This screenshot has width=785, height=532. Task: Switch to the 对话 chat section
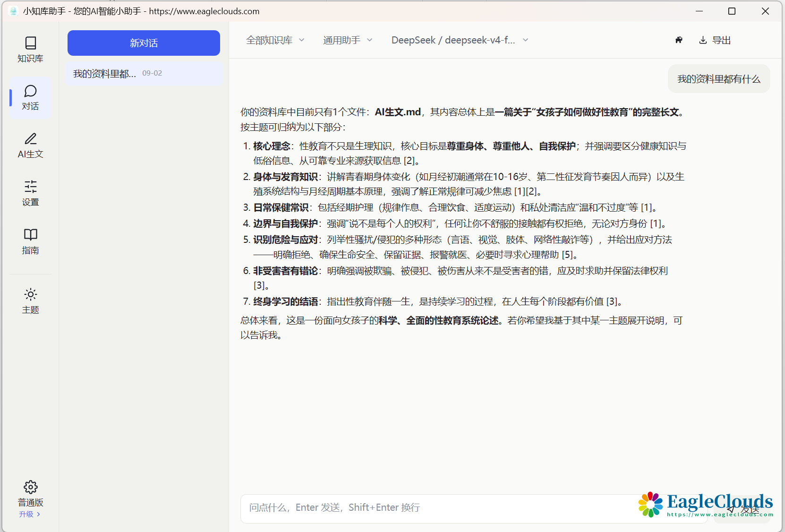click(30, 98)
